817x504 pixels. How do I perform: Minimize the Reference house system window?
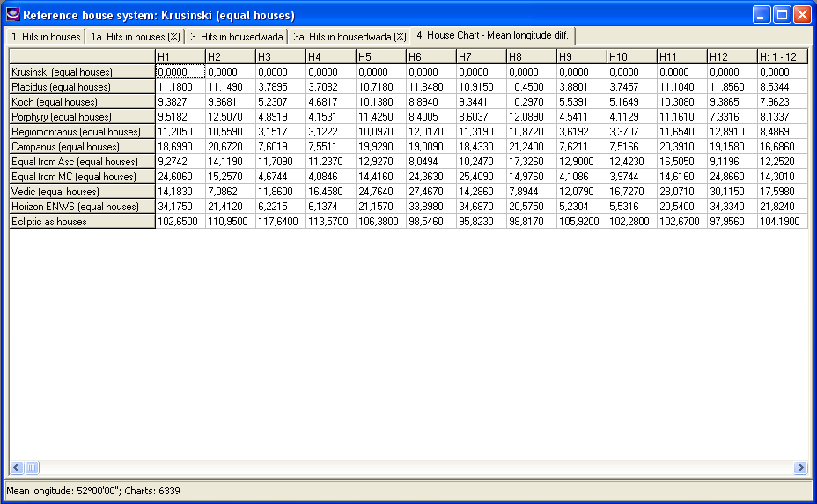[x=762, y=15]
